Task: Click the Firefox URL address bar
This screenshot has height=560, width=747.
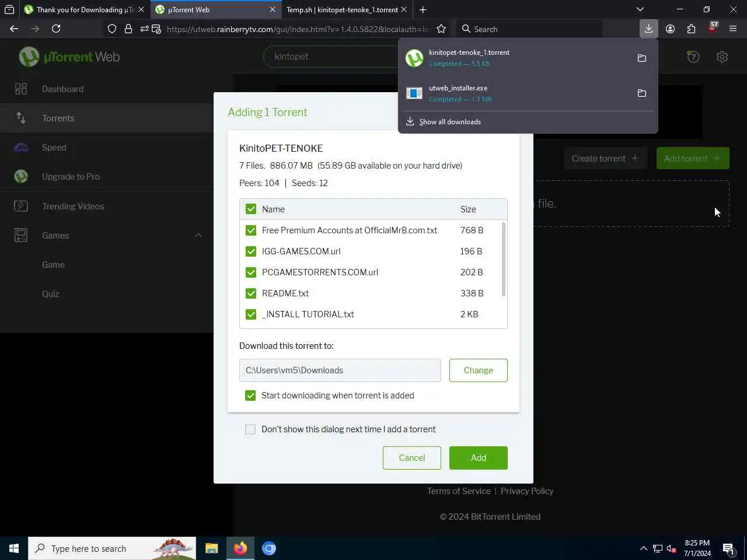Action: click(x=298, y=29)
